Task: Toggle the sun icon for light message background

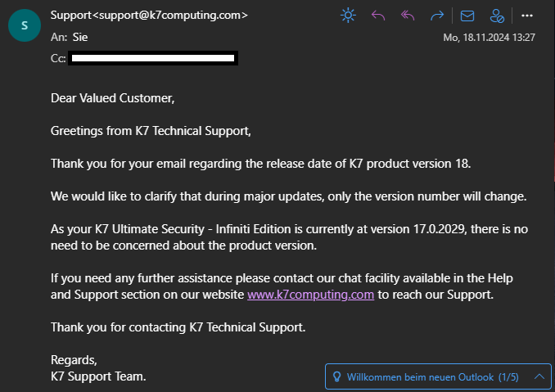Action: pos(348,16)
